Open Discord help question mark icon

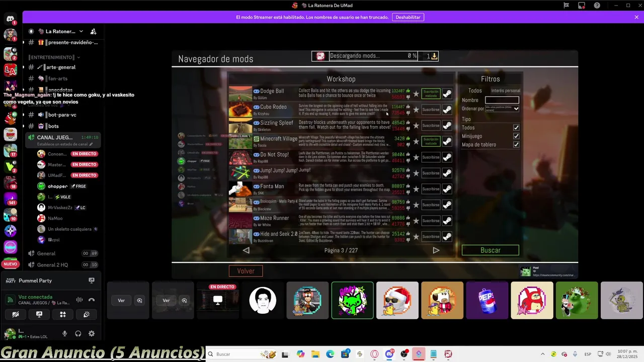[x=597, y=6]
